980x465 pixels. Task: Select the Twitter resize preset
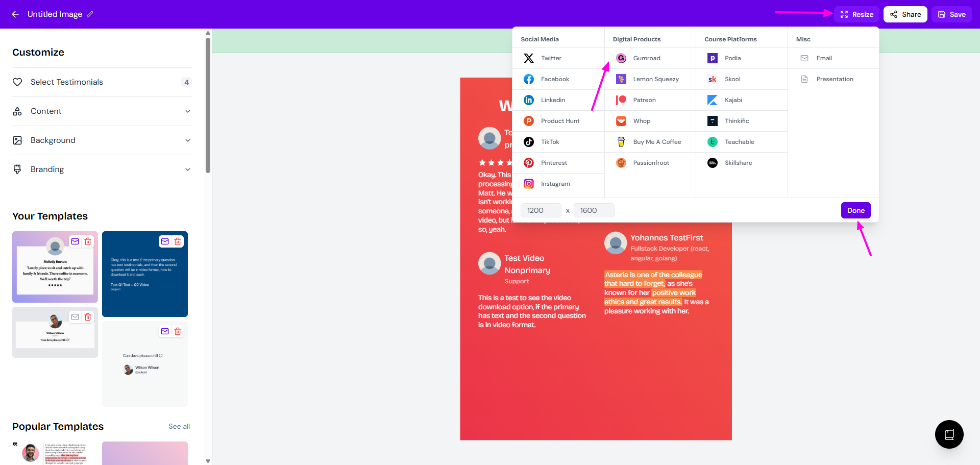pyautogui.click(x=551, y=58)
